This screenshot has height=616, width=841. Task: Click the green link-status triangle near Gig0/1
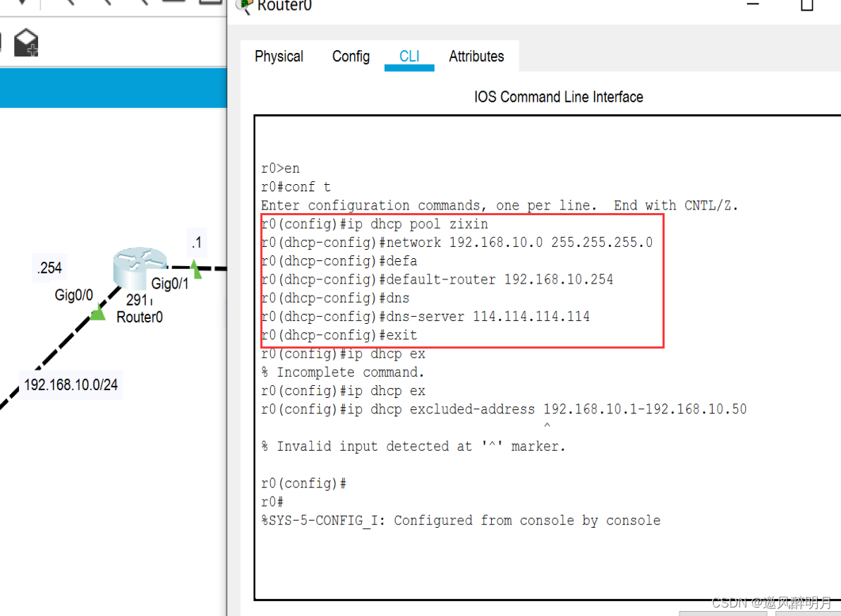pos(195,270)
